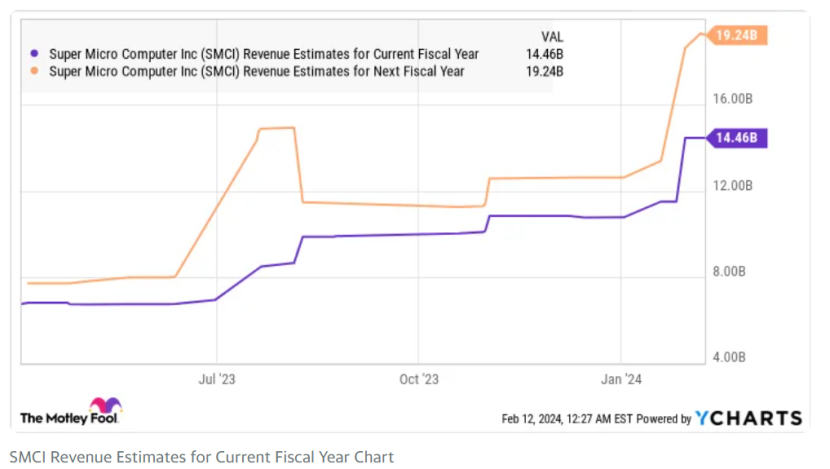Image resolution: width=830 pixels, height=469 pixels.
Task: Click The Motley Fool jester hat logo
Action: click(x=105, y=405)
